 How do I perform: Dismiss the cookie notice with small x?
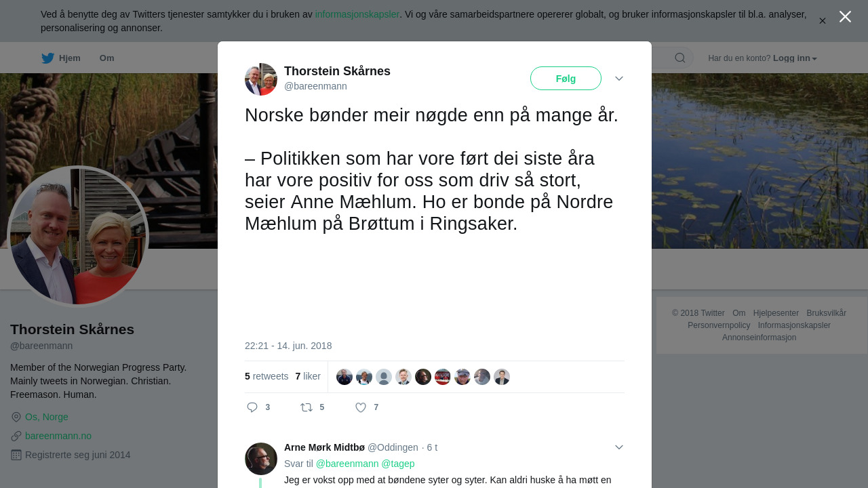823,21
